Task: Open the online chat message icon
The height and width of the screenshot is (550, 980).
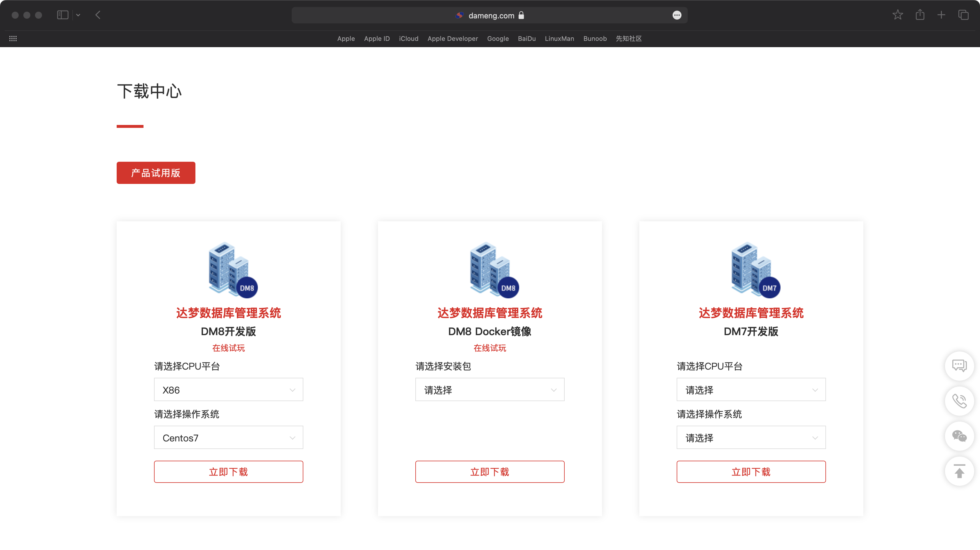Action: [x=960, y=366]
